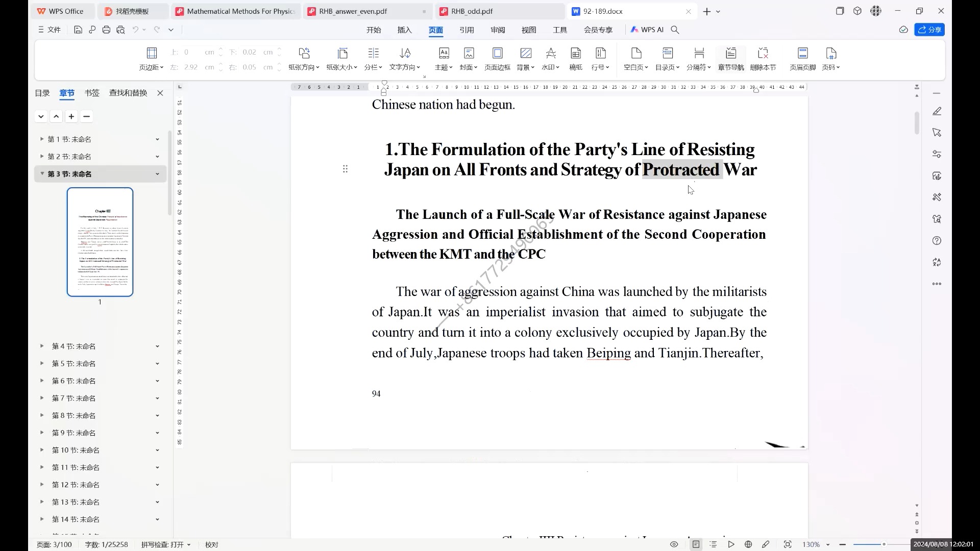980x551 pixels.
Task: Enable eye-protection mode near top right
Action: (903, 30)
